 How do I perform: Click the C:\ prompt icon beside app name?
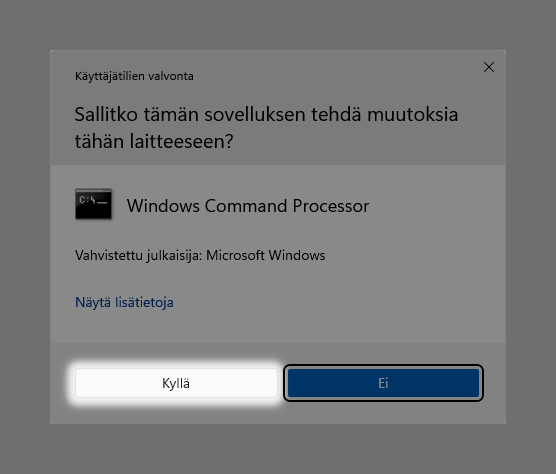tap(94, 204)
